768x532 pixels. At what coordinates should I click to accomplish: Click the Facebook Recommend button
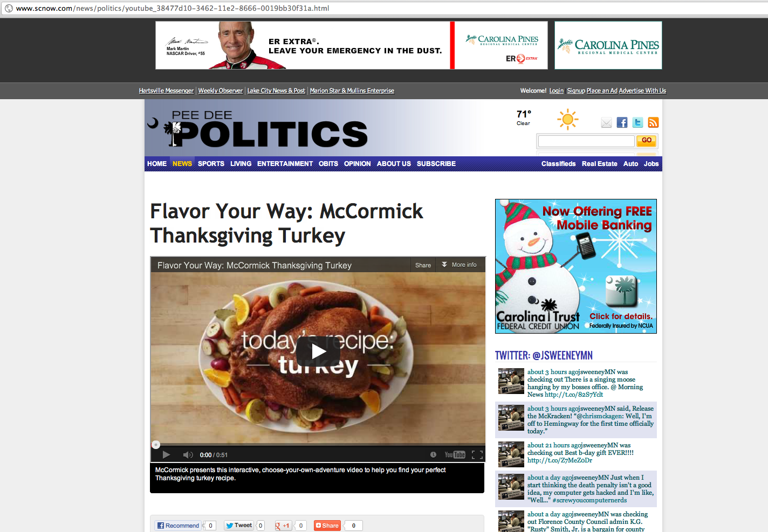178,526
